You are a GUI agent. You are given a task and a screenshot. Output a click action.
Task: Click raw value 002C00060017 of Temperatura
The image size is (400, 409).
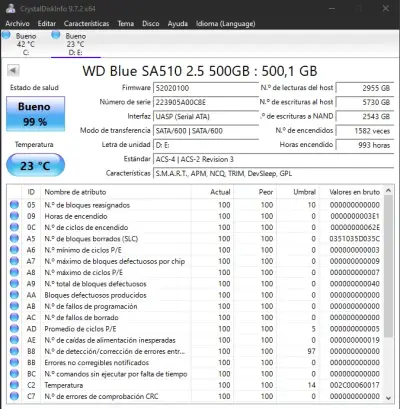354,385
